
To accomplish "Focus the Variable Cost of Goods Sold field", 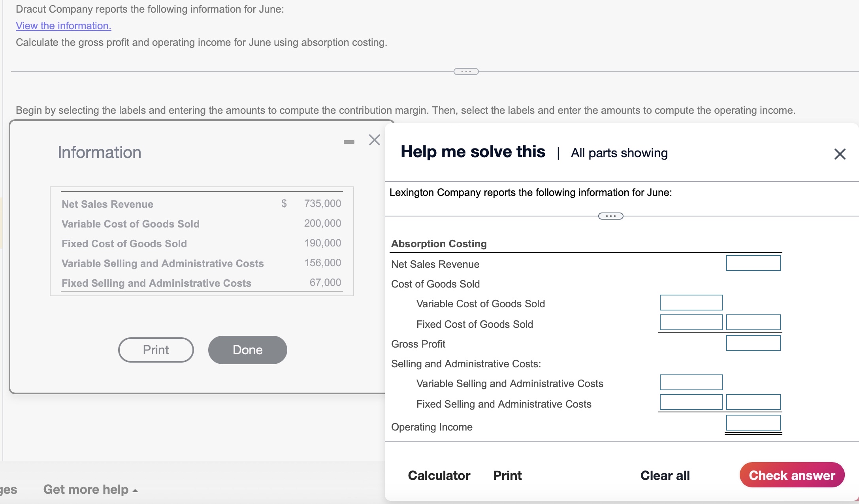I will point(691,303).
